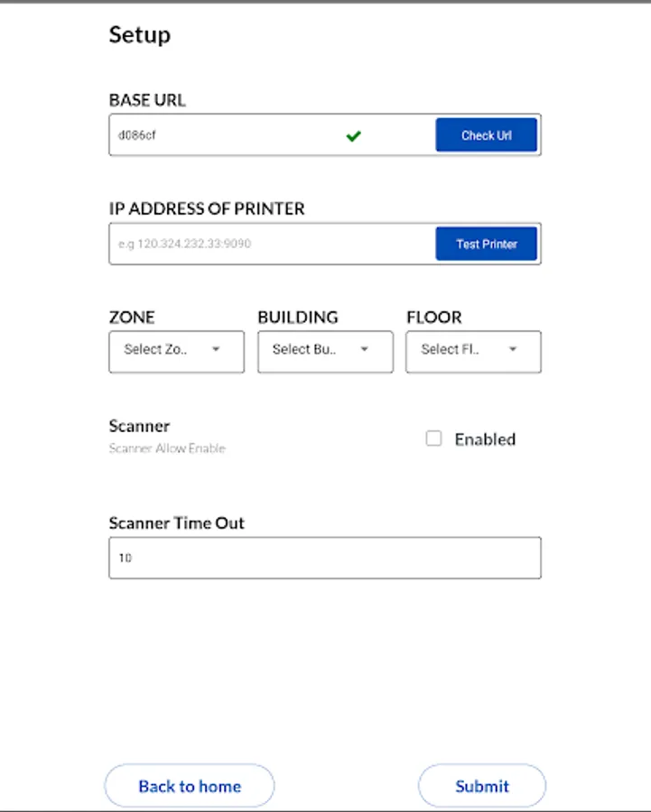Submit the setup form
This screenshot has height=812, width=651.
point(482,786)
